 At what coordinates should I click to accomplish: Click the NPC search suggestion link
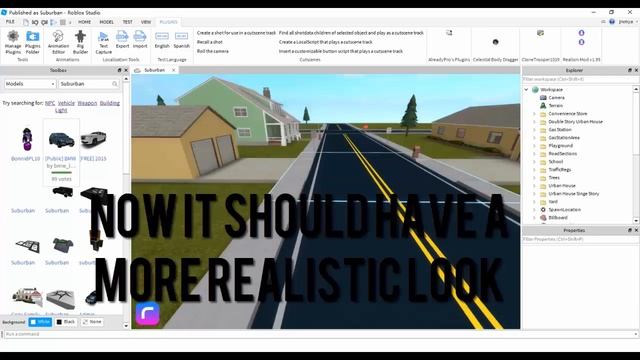50,103
